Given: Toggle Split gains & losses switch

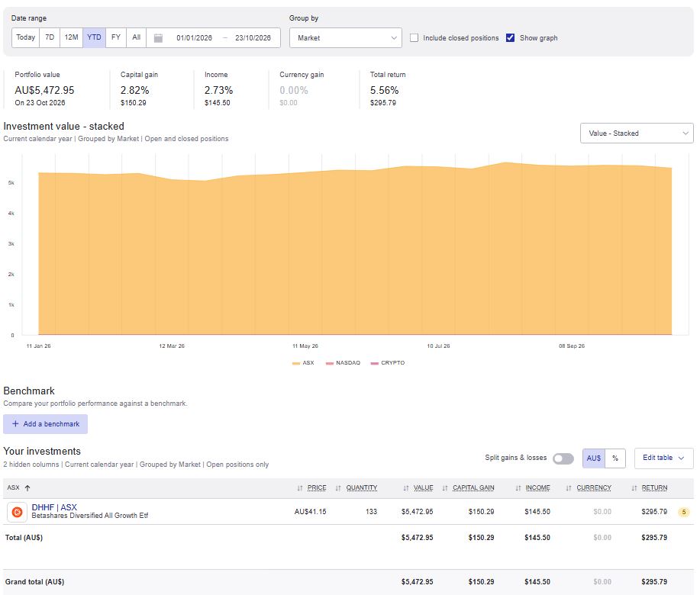Looking at the screenshot, I should (x=563, y=458).
